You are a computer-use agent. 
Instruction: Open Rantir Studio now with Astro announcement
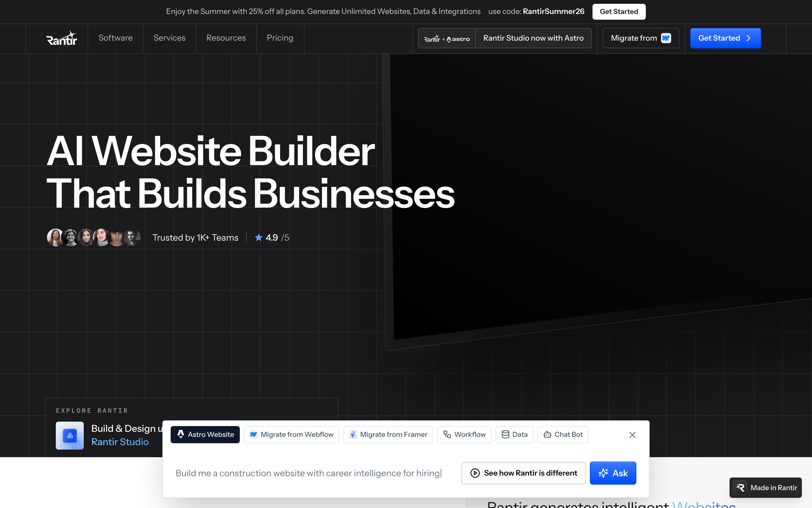pyautogui.click(x=533, y=38)
